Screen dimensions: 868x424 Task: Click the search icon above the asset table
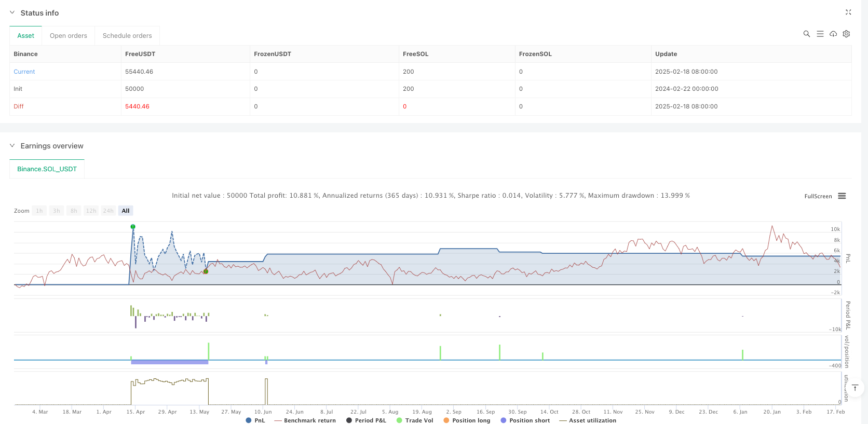(806, 34)
